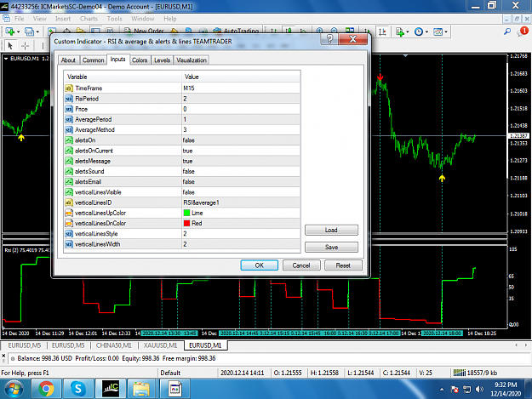Switch to the Levels tab
The image size is (532, 399).
click(162, 60)
